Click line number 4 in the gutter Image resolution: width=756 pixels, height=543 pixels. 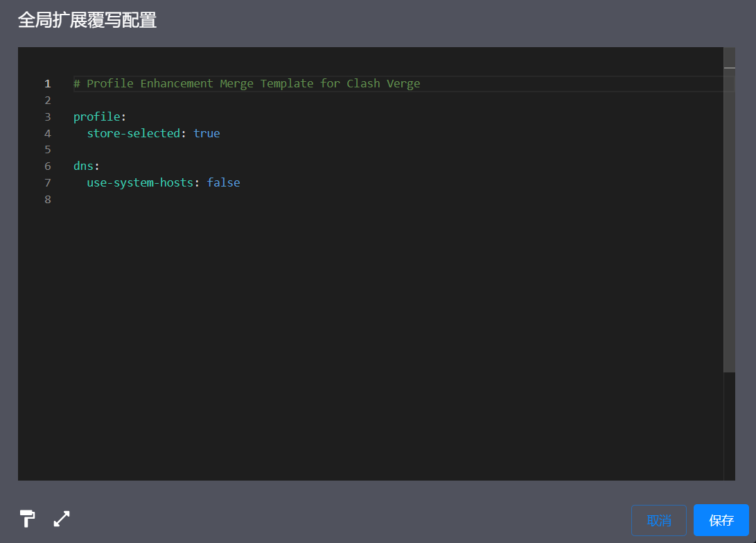[48, 133]
